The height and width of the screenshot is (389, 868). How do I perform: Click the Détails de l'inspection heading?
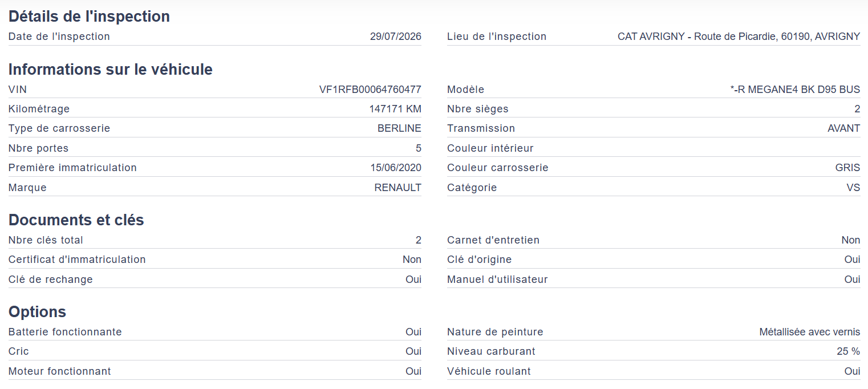[x=90, y=17]
